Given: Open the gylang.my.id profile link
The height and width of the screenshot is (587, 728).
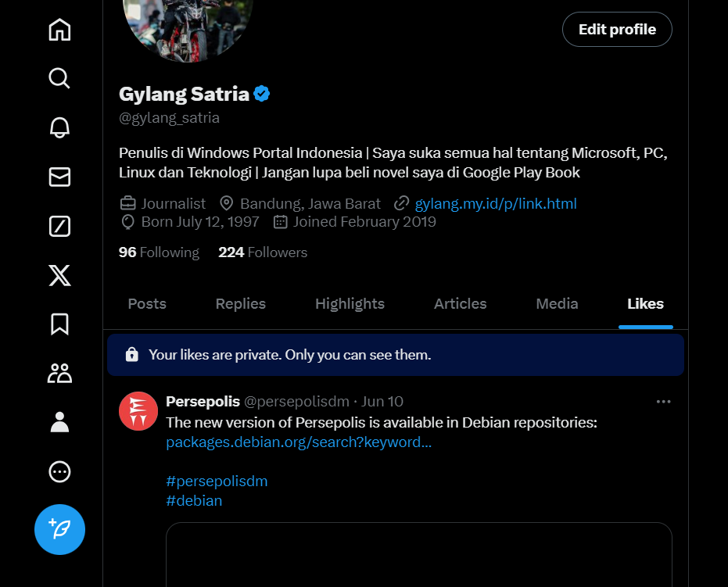Looking at the screenshot, I should [495, 204].
